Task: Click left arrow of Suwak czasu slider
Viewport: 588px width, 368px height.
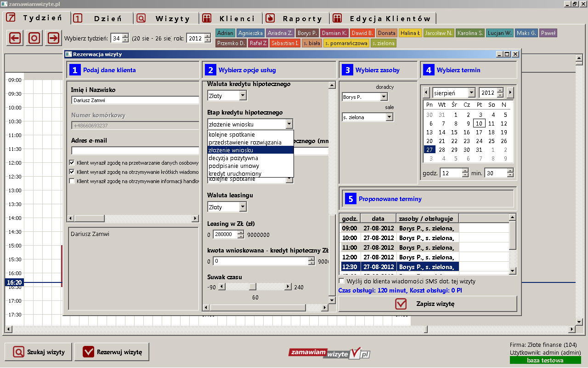Action: (221, 287)
